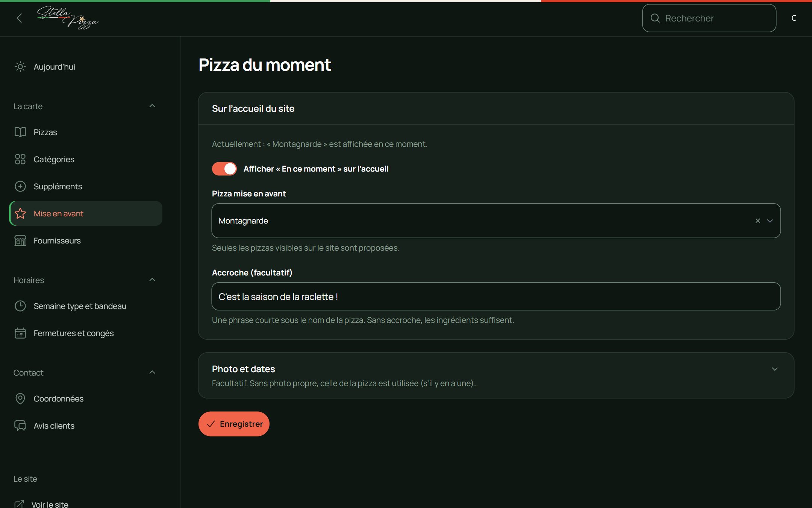812x508 pixels.
Task: Open Suppléments page
Action: (x=86, y=186)
